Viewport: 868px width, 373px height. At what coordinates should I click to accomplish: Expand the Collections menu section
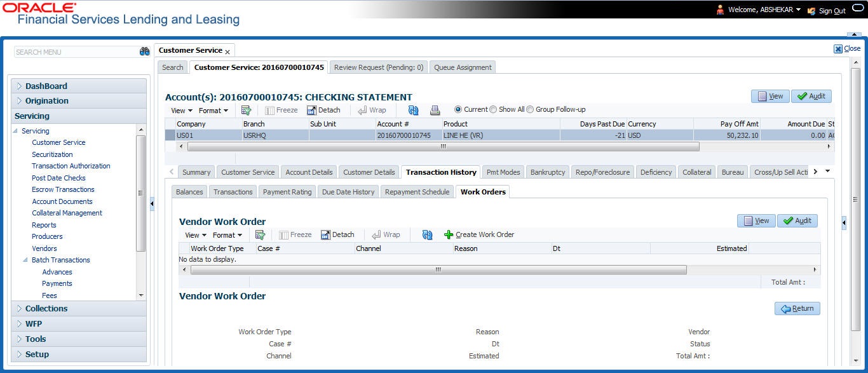[46, 309]
